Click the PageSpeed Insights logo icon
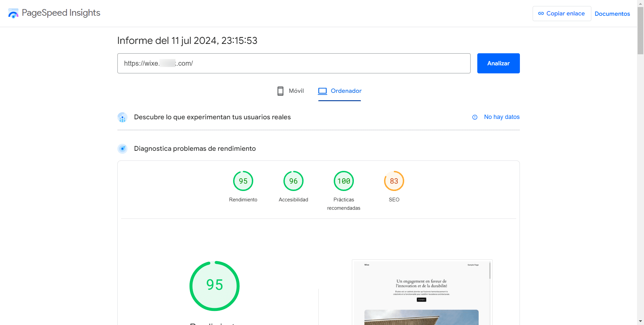644x325 pixels. (x=13, y=13)
